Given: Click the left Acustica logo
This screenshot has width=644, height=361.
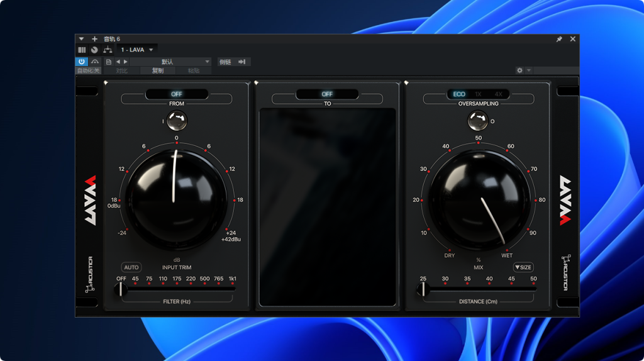Looking at the screenshot, I should (90, 274).
